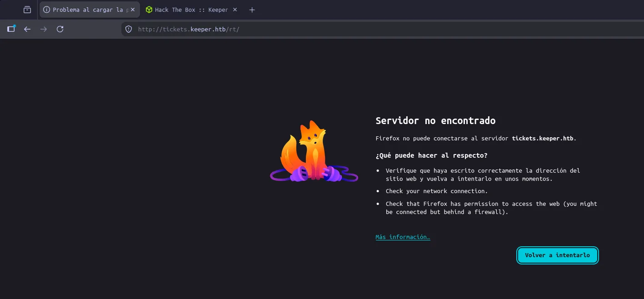Close the "Hack The Box :: Keeper" tab
Viewport: 644px width, 299px height.
point(235,10)
